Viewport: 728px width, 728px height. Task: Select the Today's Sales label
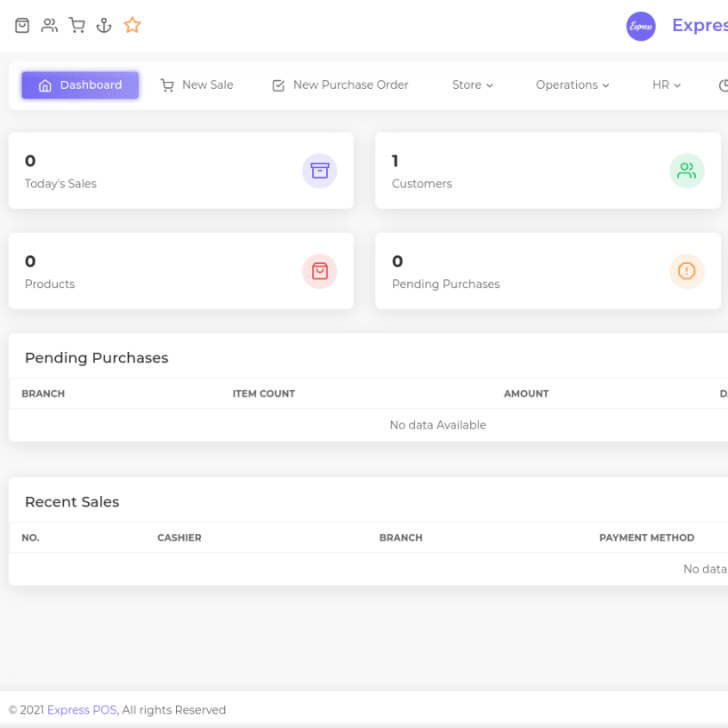point(60,184)
